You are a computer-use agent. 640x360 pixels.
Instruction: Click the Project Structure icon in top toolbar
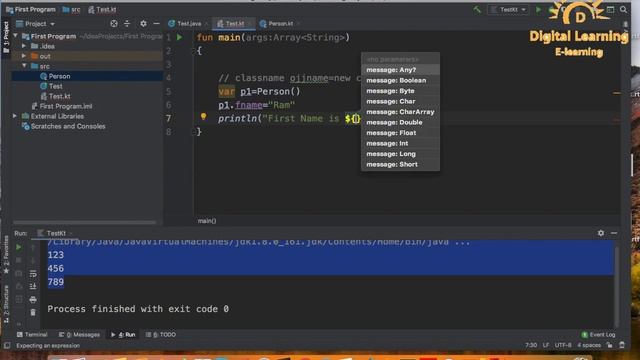610,9
